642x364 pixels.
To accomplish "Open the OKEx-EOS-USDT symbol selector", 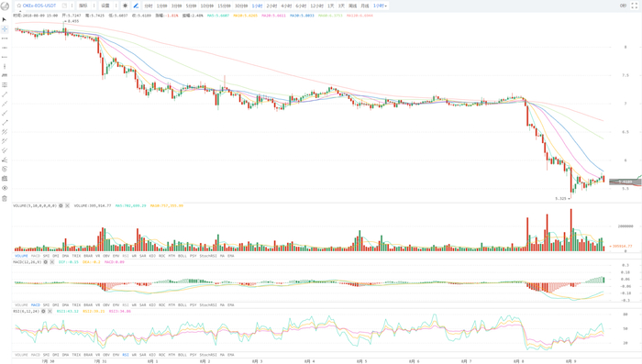I will pos(39,6).
